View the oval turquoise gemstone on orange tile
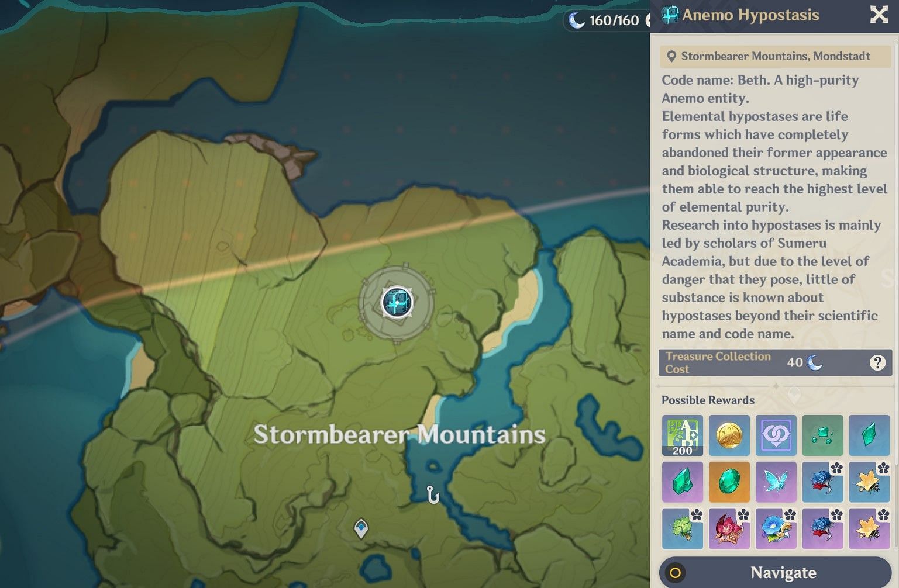 (729, 482)
